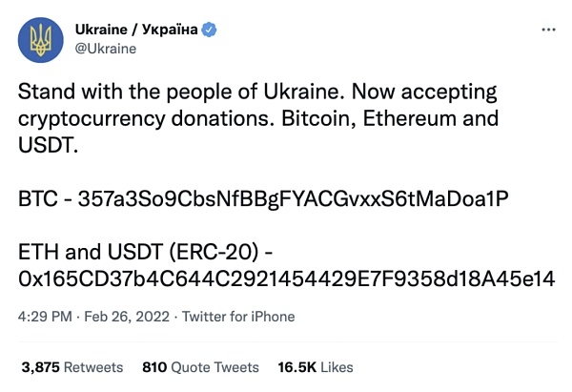The width and height of the screenshot is (572, 392).
Task: Click the @Ukraine handle
Action: pyautogui.click(x=105, y=48)
